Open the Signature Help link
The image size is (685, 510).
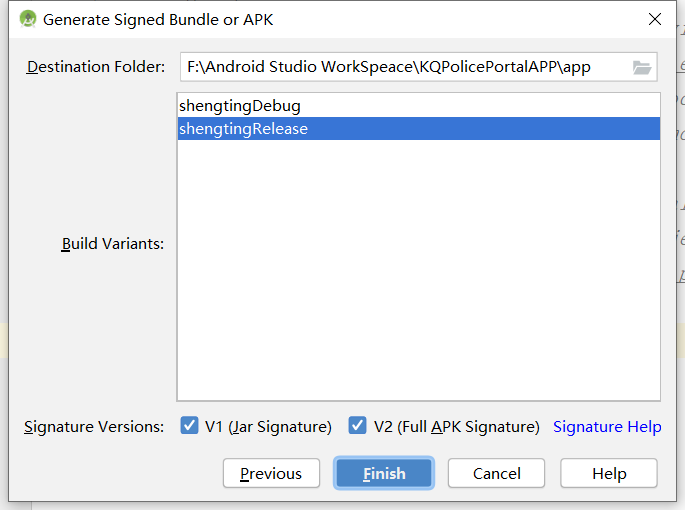coord(607,427)
